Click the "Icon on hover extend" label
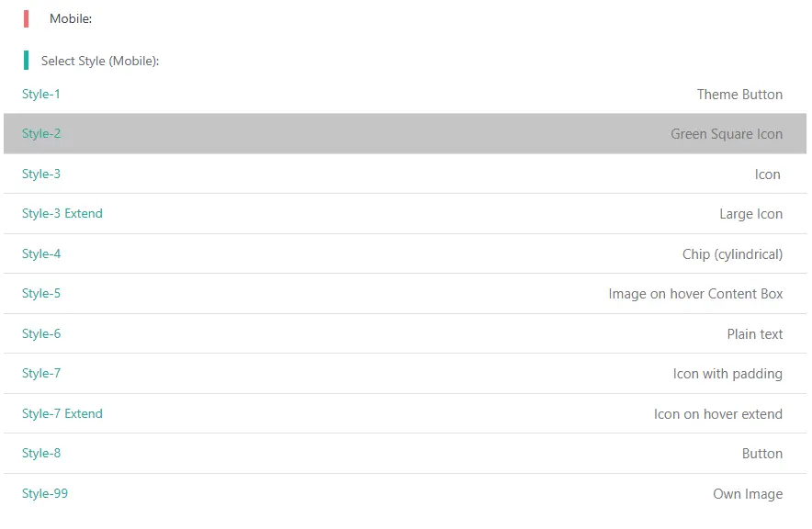The image size is (812, 529). (x=718, y=414)
